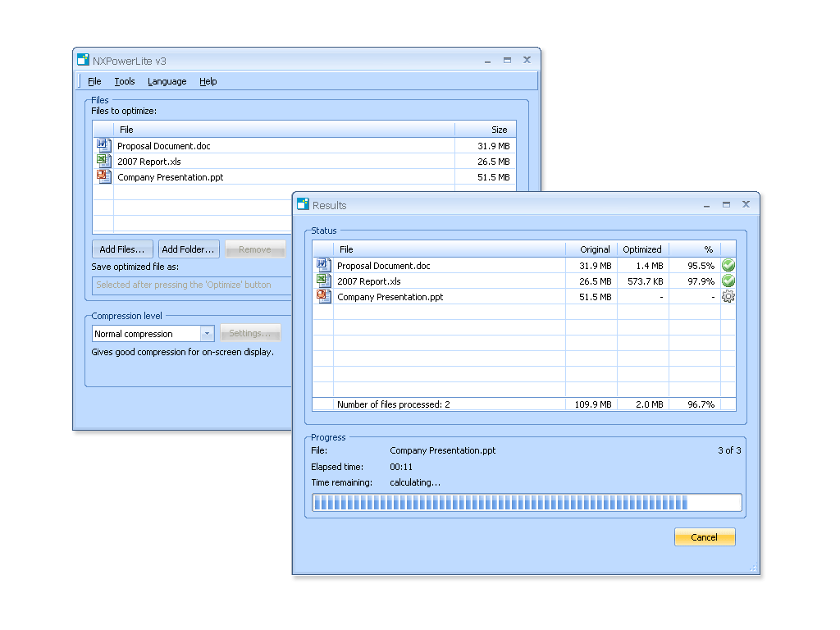Screen dimensions: 840x630
Task: Click the 109.9 MB total original size
Action: (593, 404)
